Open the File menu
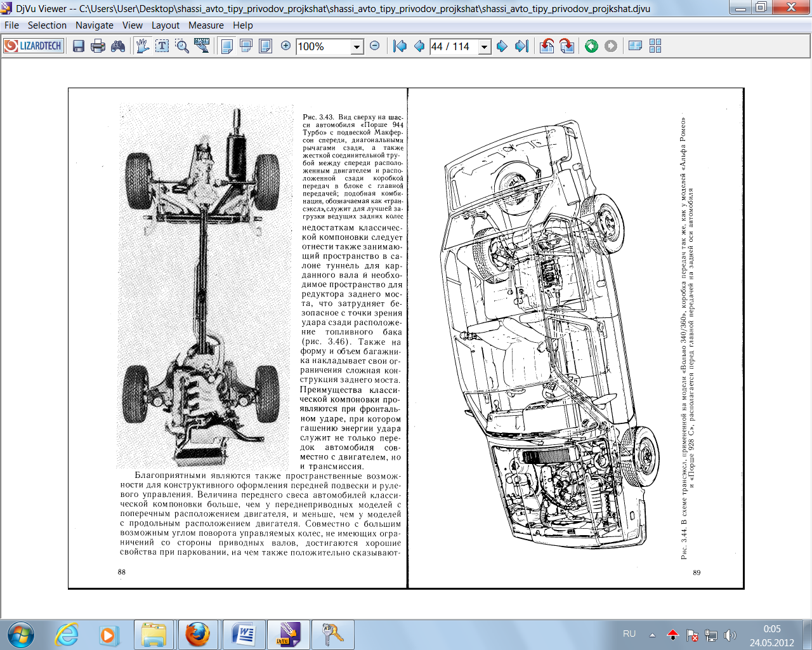This screenshot has height=650, width=812. coord(11,25)
